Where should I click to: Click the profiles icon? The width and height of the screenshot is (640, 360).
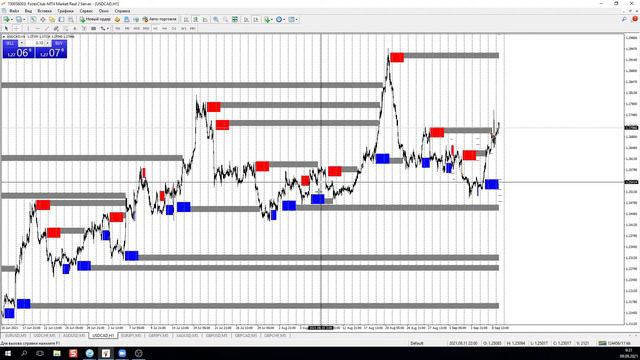point(19,19)
